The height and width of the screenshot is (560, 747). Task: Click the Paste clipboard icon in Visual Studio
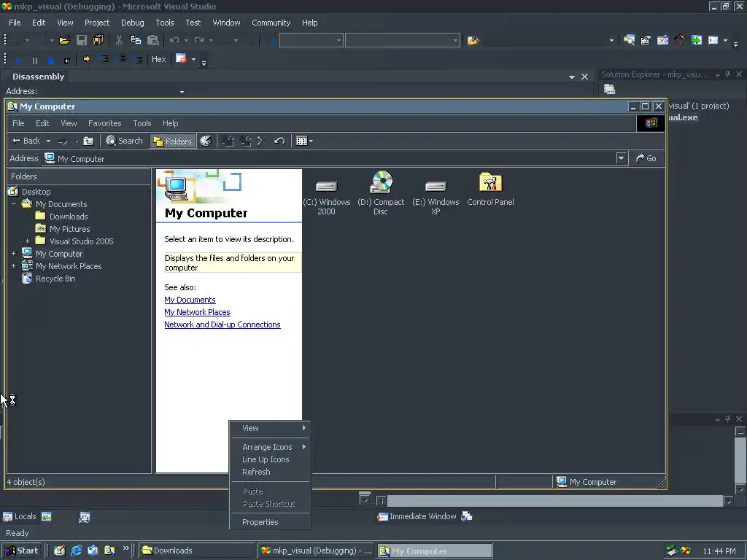(x=153, y=41)
